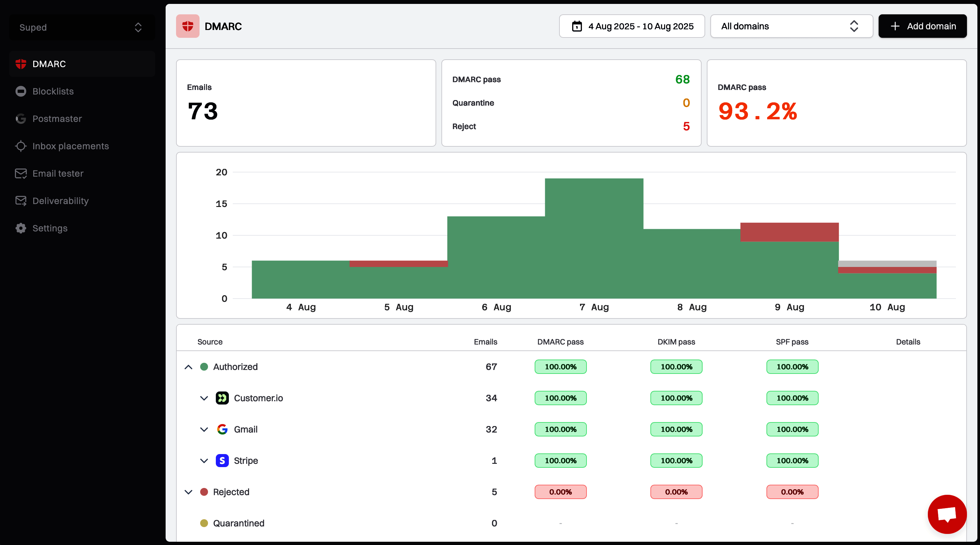
Task: Open the All domains dropdown
Action: tap(791, 26)
